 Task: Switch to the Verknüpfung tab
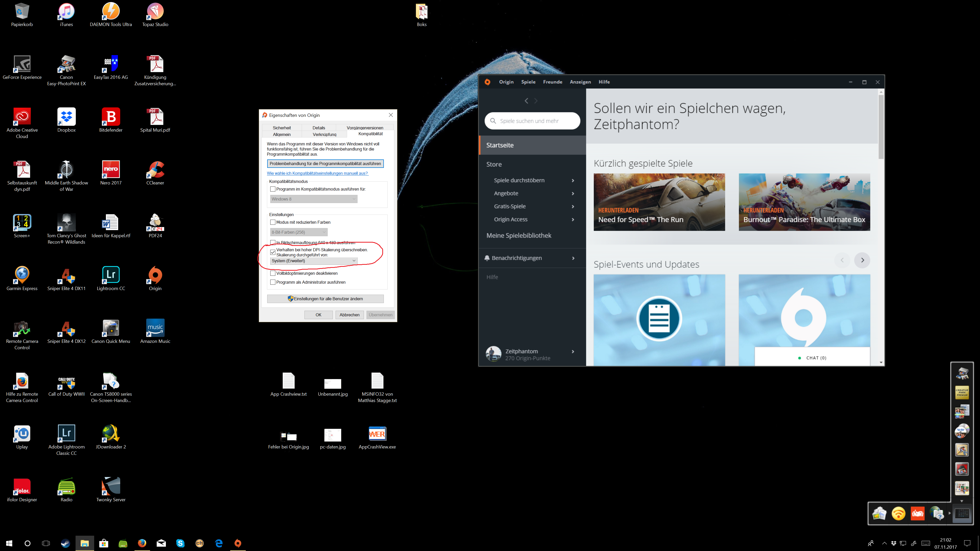(x=324, y=134)
